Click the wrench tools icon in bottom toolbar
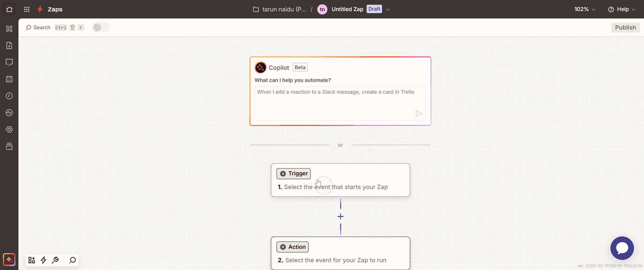 [56, 260]
